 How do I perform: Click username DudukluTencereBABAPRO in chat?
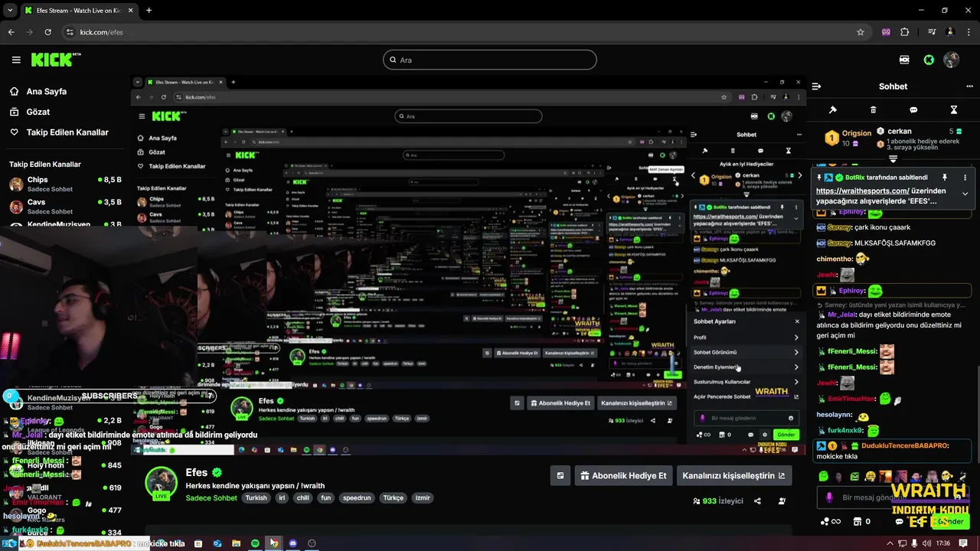point(905,445)
